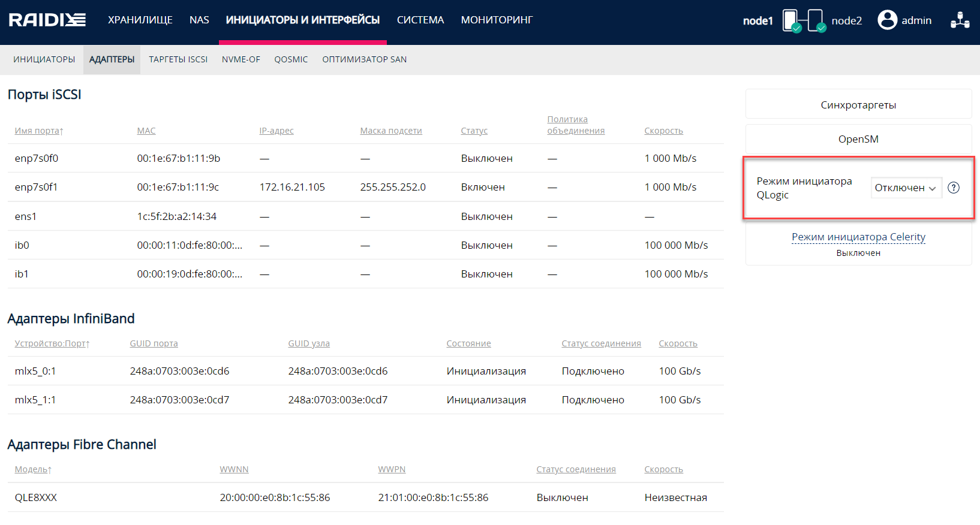This screenshot has height=525, width=980.
Task: Select the ib1 port row
Action: [366, 274]
